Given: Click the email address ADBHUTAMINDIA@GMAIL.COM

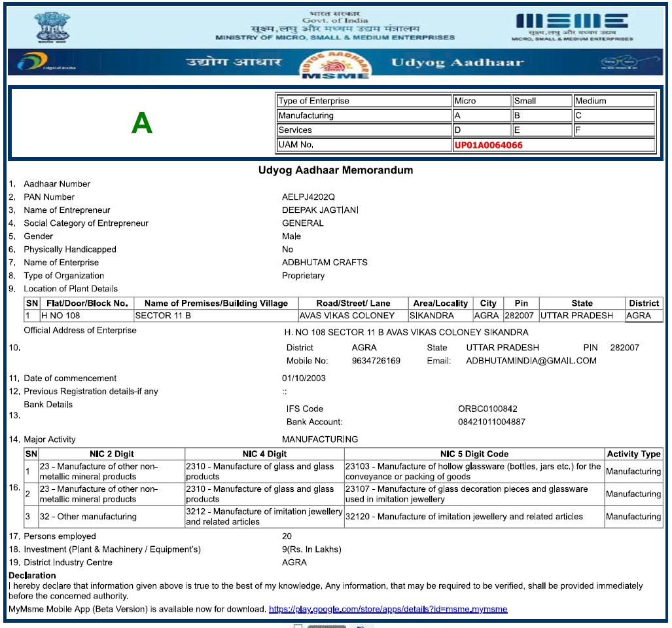Looking at the screenshot, I should tap(531, 361).
